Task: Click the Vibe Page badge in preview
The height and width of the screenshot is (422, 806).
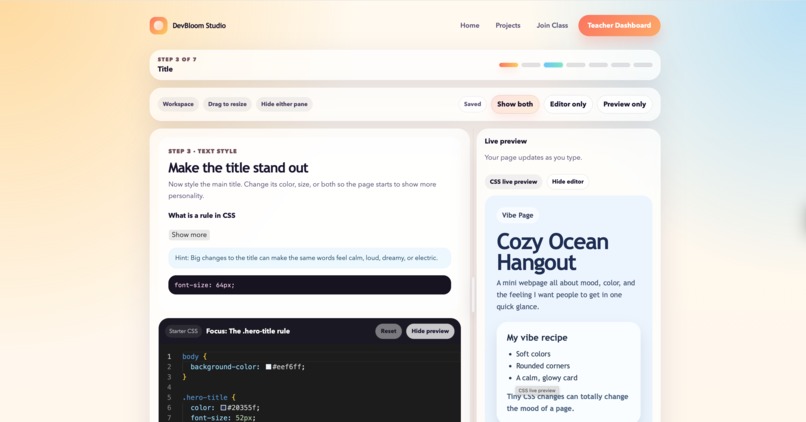Action: pyautogui.click(x=517, y=215)
